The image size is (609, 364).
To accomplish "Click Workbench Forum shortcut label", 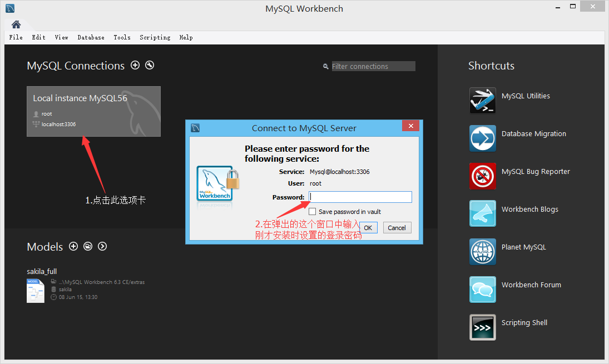I will click(531, 285).
